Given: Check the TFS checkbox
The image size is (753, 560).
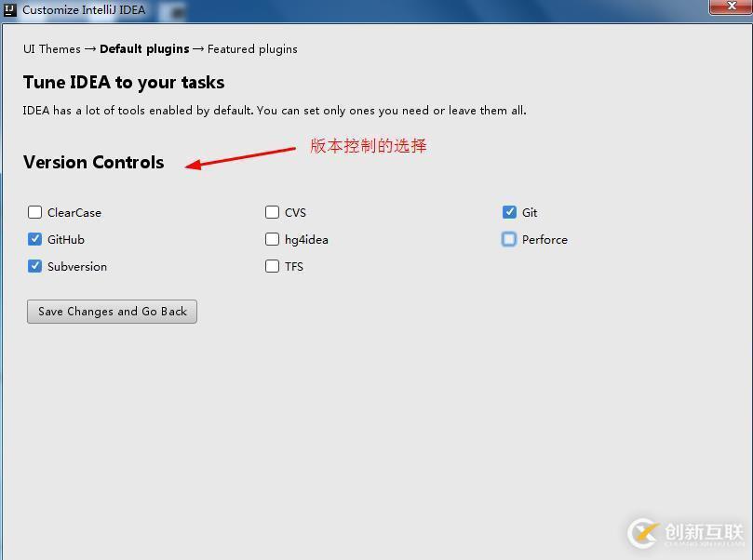Looking at the screenshot, I should [x=272, y=266].
